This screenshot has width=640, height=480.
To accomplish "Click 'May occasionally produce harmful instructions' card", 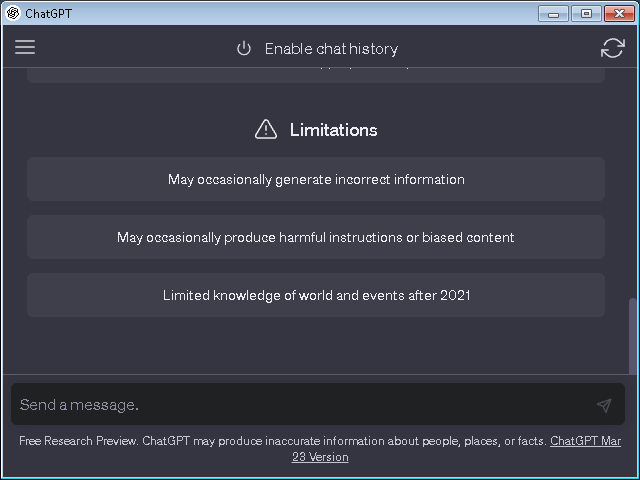I will tap(316, 237).
